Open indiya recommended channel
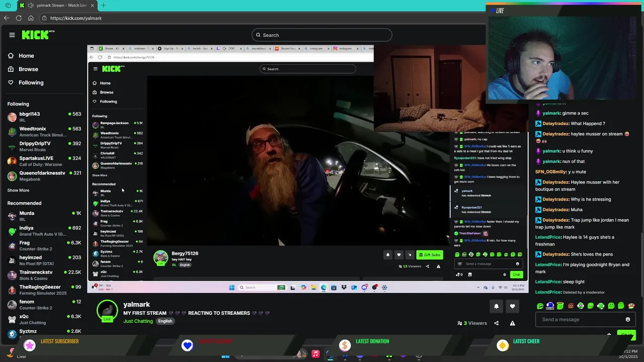The height and width of the screenshot is (362, 644). click(x=44, y=231)
